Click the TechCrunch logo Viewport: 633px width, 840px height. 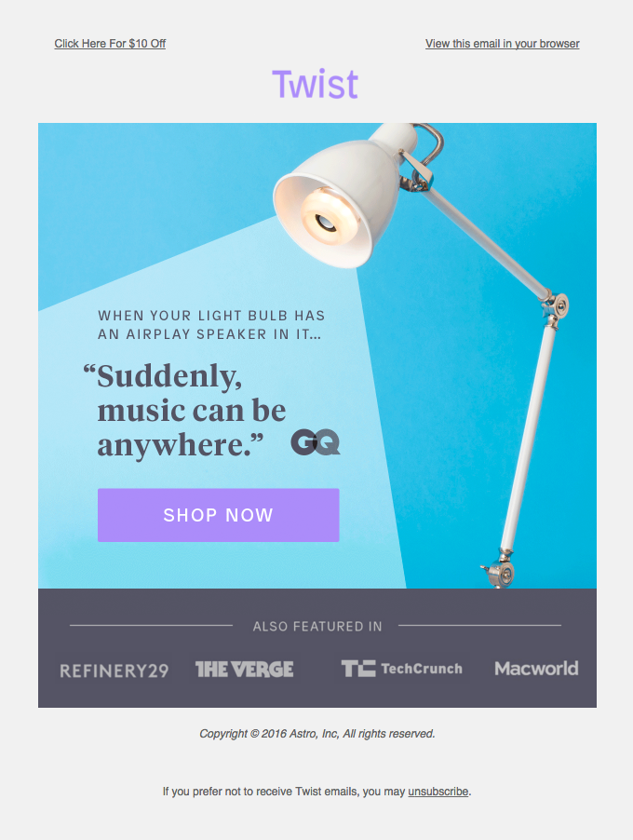[401, 669]
